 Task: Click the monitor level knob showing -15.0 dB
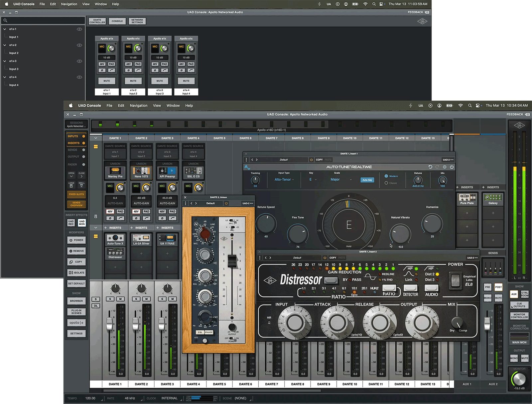pyautogui.click(x=519, y=379)
